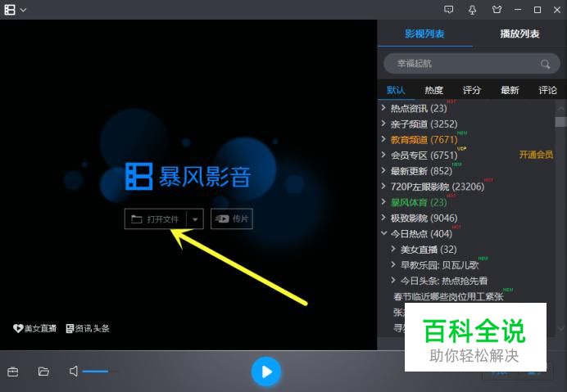
Task: Sort list by 评分
Action: click(x=472, y=90)
